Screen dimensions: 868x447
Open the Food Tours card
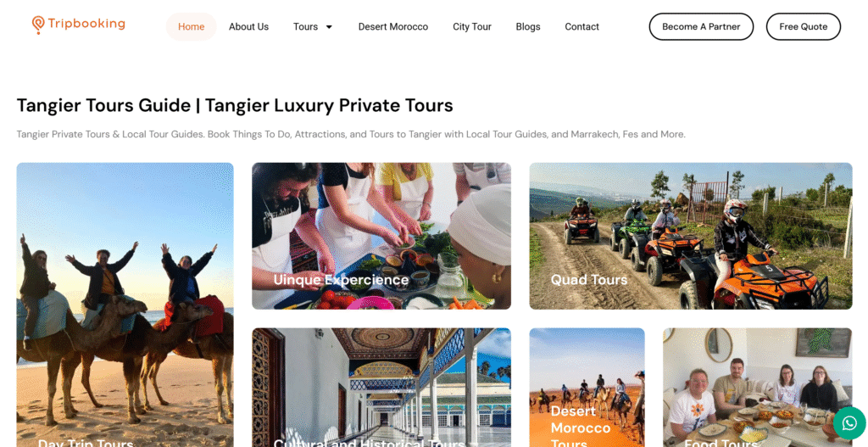pos(758,388)
